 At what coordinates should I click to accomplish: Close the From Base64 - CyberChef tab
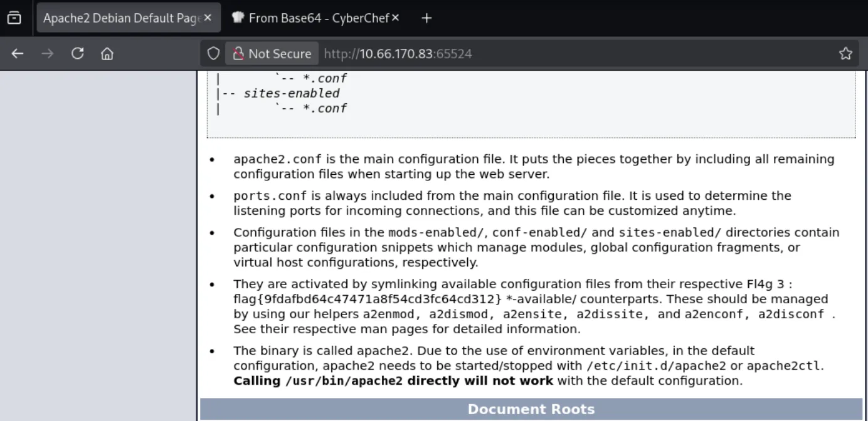click(395, 18)
